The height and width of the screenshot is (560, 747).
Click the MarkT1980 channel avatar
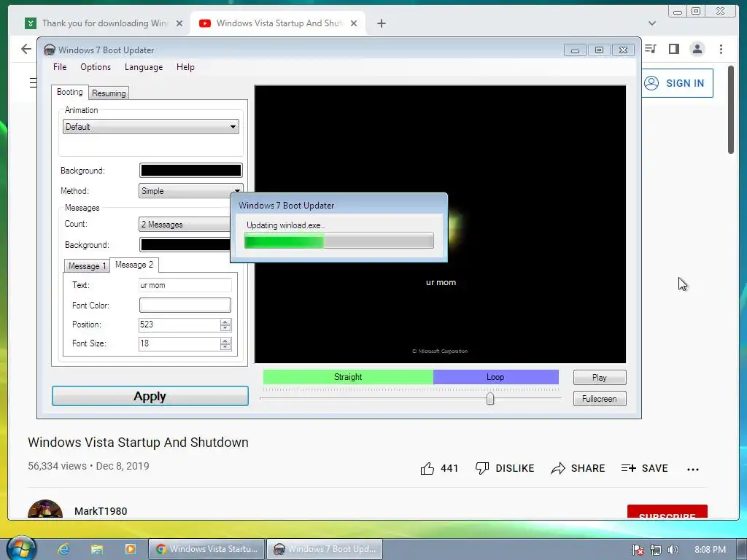click(x=45, y=508)
